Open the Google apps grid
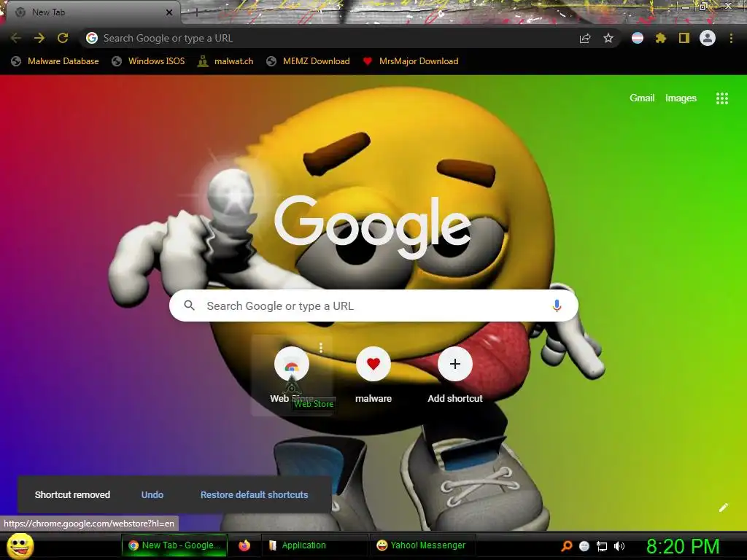This screenshot has width=747, height=560. (x=722, y=98)
